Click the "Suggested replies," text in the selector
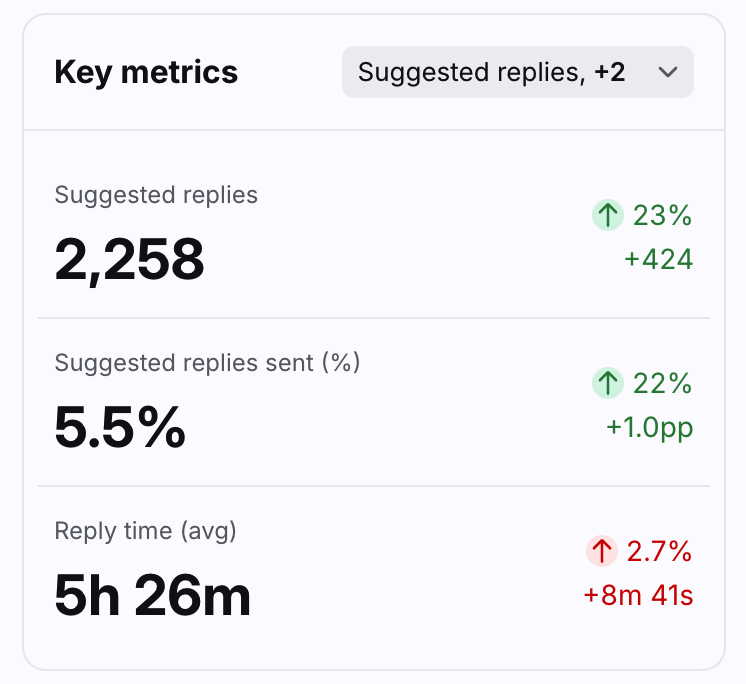Screen dimensions: 746x684 pyautogui.click(x=472, y=72)
